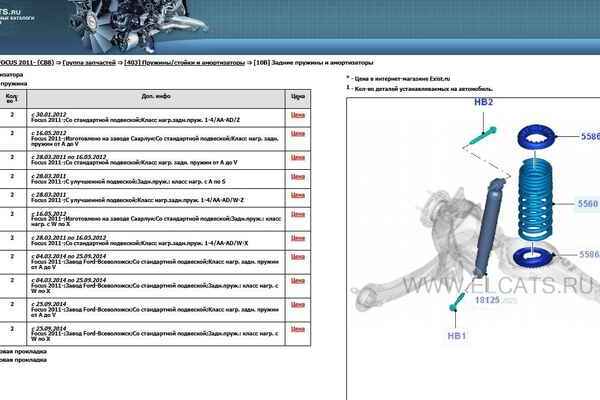
Task: Open the FOCUS 2011- (CB8) breadcrumb link
Action: [x=27, y=62]
